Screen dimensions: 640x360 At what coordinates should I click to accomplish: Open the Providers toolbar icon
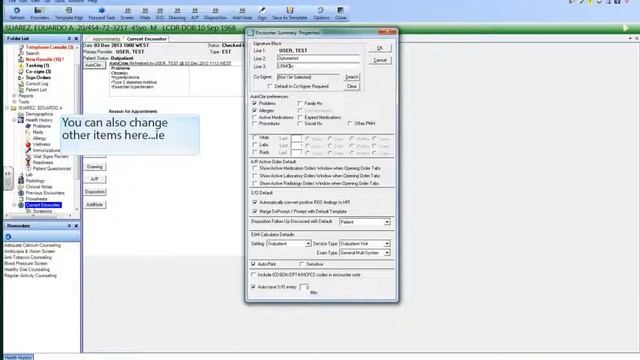[39, 13]
